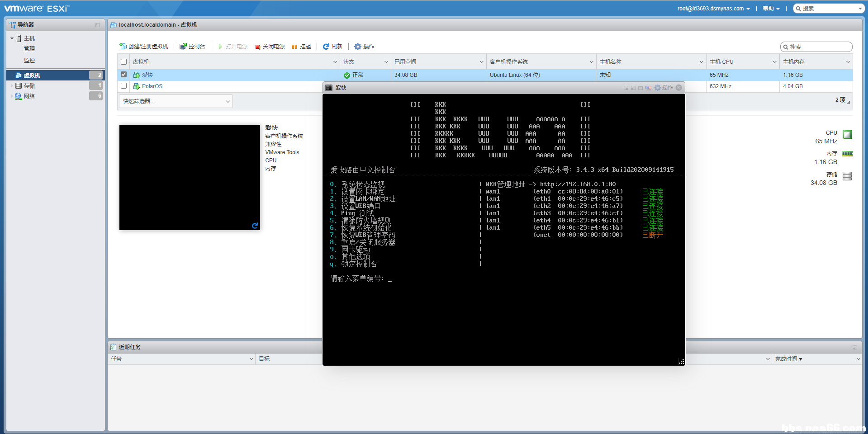
Task: Open the Quick filters (快速筛选器) dropdown
Action: tap(176, 101)
